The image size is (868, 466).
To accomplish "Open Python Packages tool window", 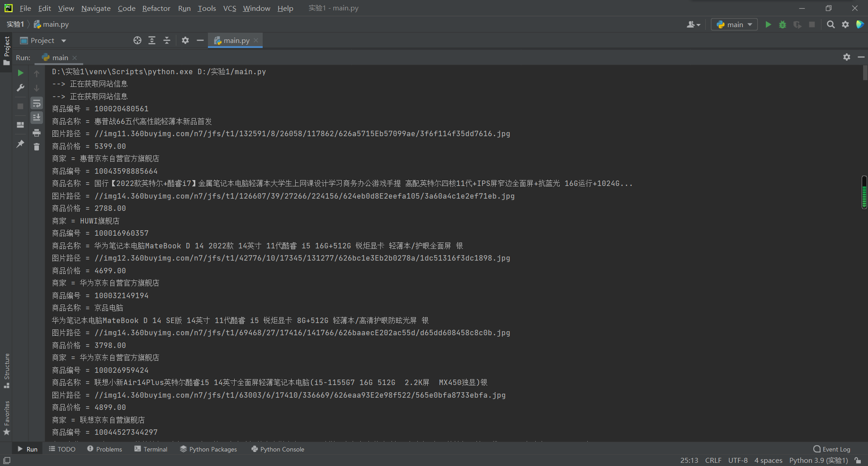I will pyautogui.click(x=208, y=449).
